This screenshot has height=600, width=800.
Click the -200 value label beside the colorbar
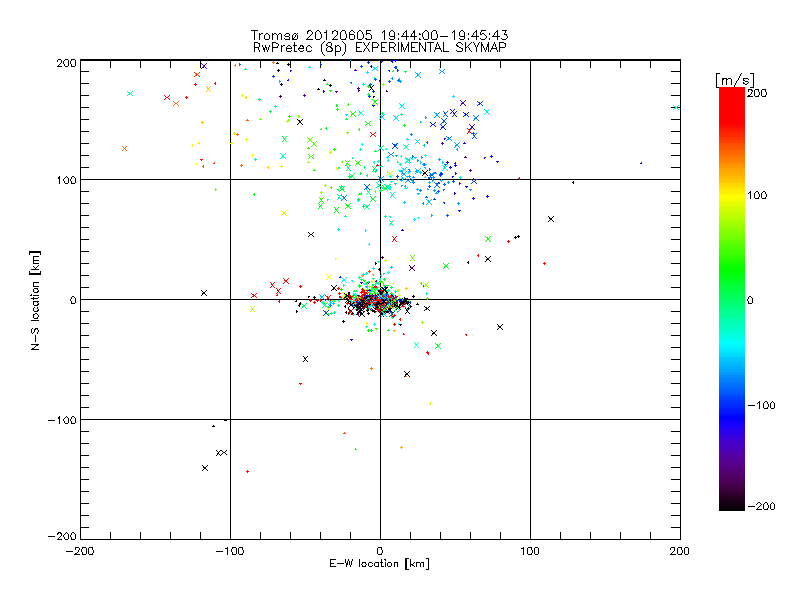[x=761, y=506]
